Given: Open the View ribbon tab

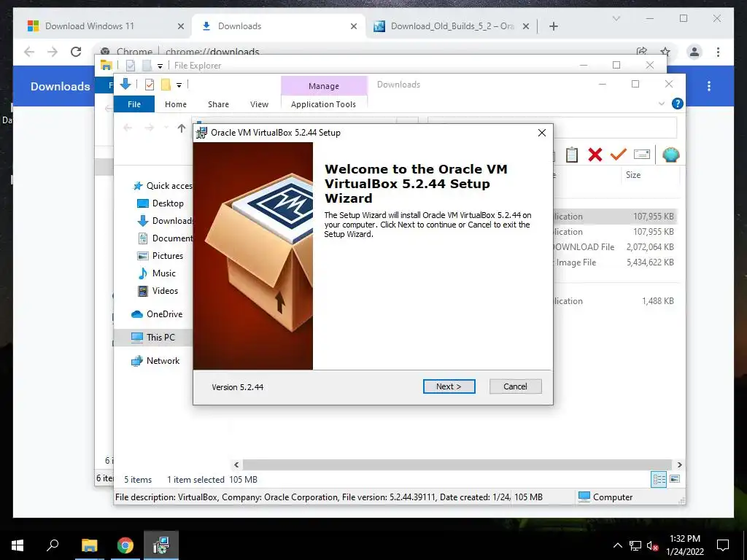Looking at the screenshot, I should tap(259, 104).
